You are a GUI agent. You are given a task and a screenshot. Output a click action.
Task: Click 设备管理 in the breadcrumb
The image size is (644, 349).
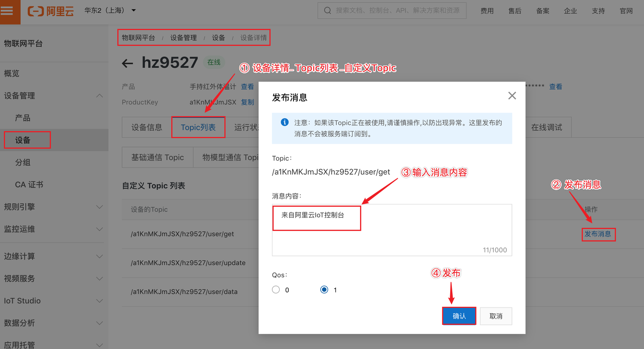coord(183,38)
